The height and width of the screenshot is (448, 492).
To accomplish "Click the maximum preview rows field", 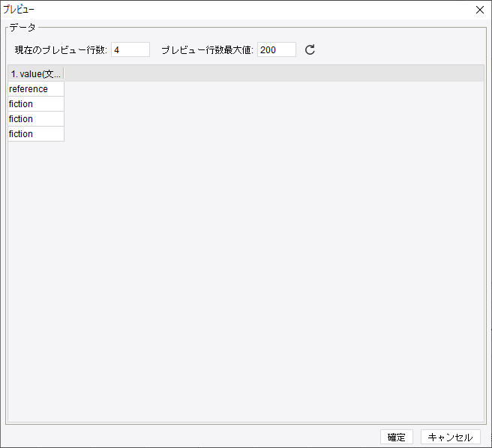I will [x=277, y=50].
